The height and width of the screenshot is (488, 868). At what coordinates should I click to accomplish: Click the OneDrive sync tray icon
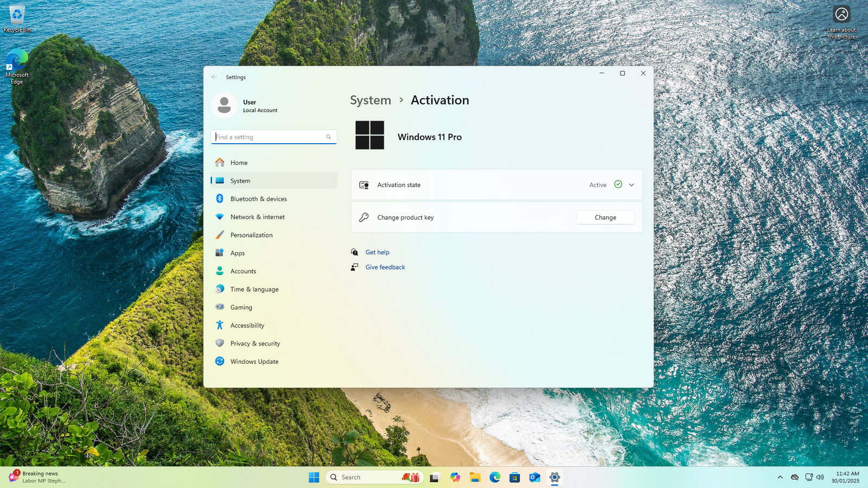(x=795, y=477)
